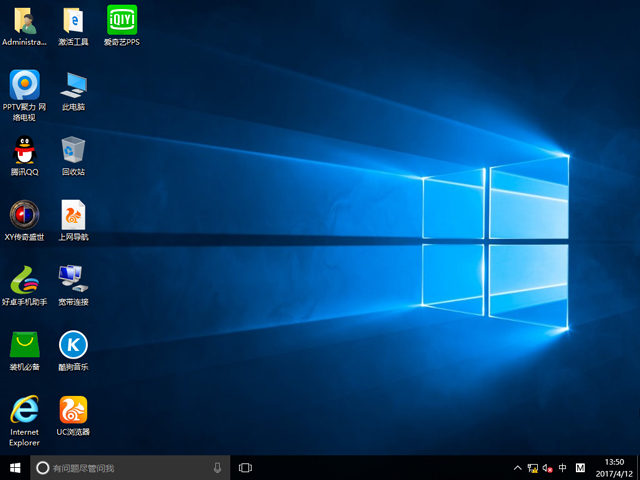
Task: Launch the 爱奇艺PPS video app
Action: coord(121,20)
